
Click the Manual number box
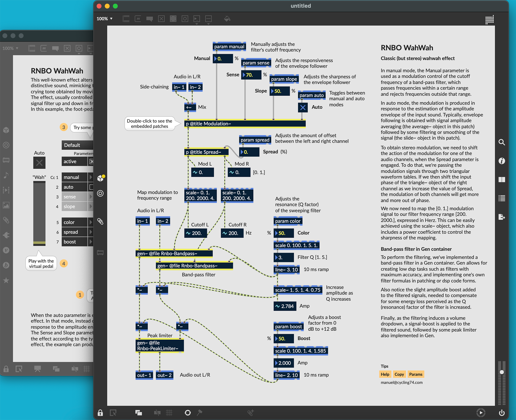223,59
